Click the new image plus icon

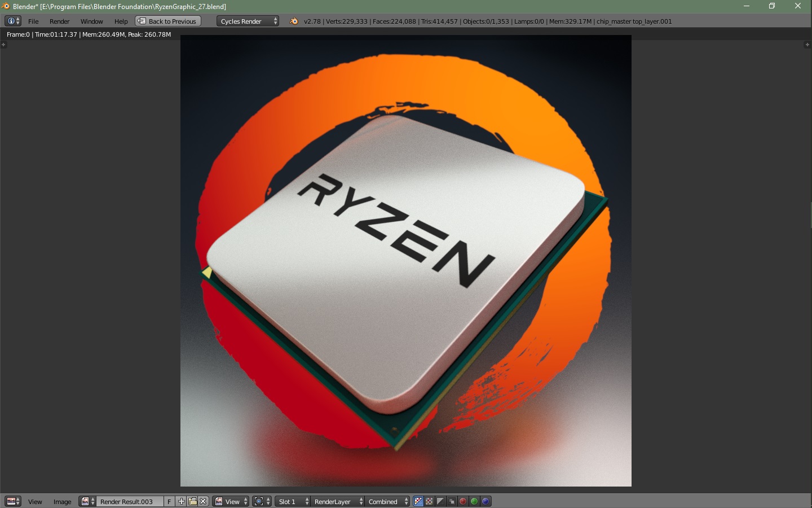point(181,501)
